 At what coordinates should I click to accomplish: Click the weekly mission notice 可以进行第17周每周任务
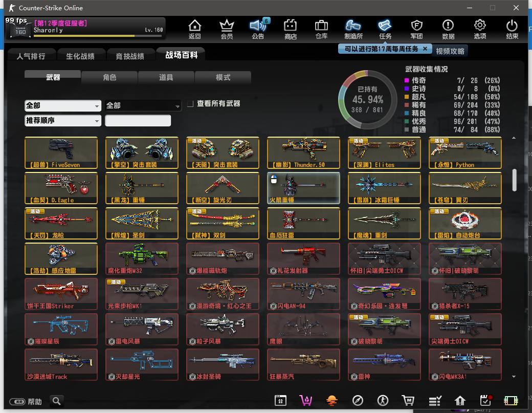(382, 49)
